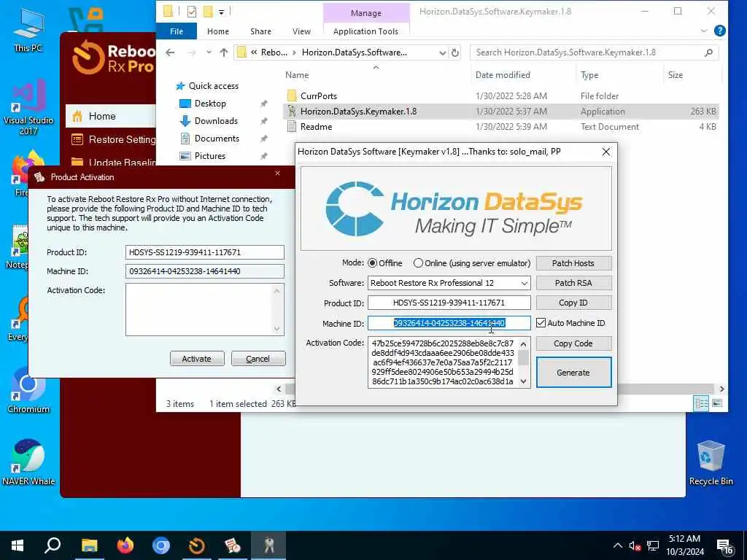Open Firefox from the taskbar

pos(125,545)
